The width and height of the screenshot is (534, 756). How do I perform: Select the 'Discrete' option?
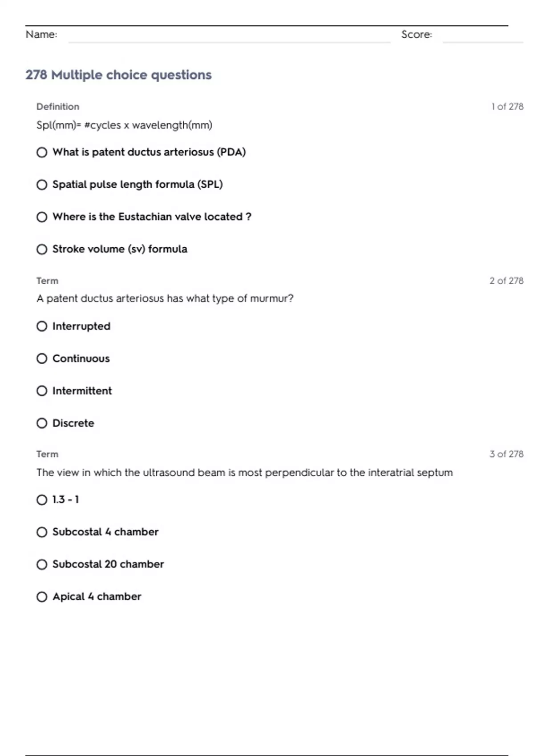(x=42, y=423)
